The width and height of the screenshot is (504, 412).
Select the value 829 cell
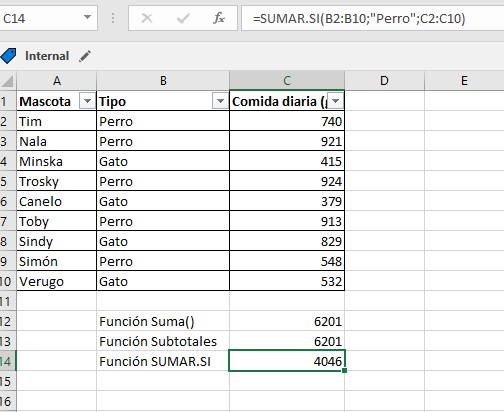tap(287, 241)
